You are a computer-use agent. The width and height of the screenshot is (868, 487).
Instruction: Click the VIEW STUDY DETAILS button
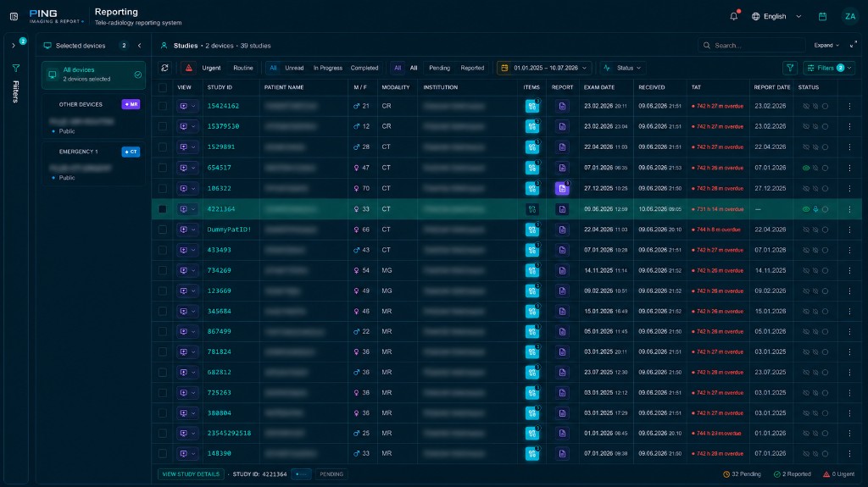[191, 474]
